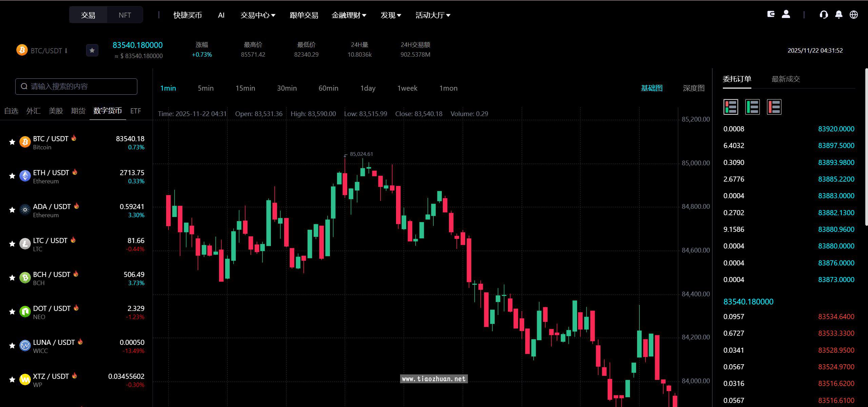Click the user account profile icon

pyautogui.click(x=786, y=14)
